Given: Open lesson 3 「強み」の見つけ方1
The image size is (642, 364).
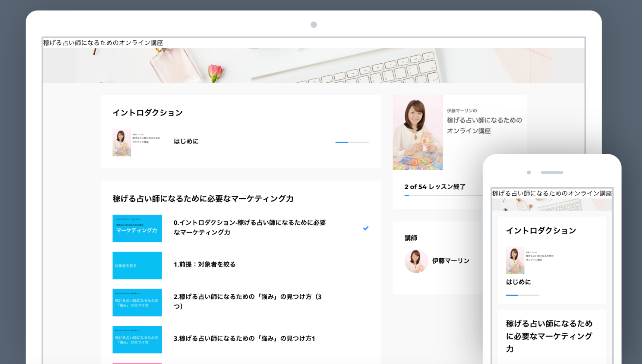Looking at the screenshot, I should click(244, 339).
